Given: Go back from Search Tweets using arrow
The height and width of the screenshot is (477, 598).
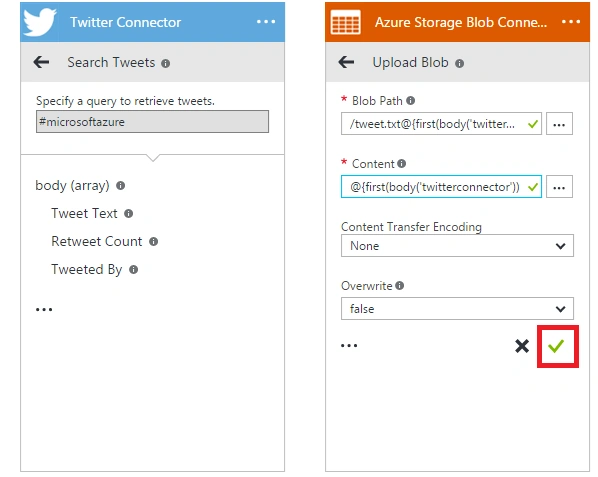Looking at the screenshot, I should tap(41, 62).
